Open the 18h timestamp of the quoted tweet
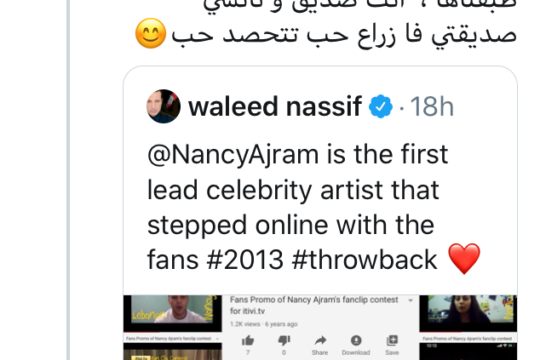Image resolution: width=540 pixels, height=360 pixels. (x=432, y=107)
